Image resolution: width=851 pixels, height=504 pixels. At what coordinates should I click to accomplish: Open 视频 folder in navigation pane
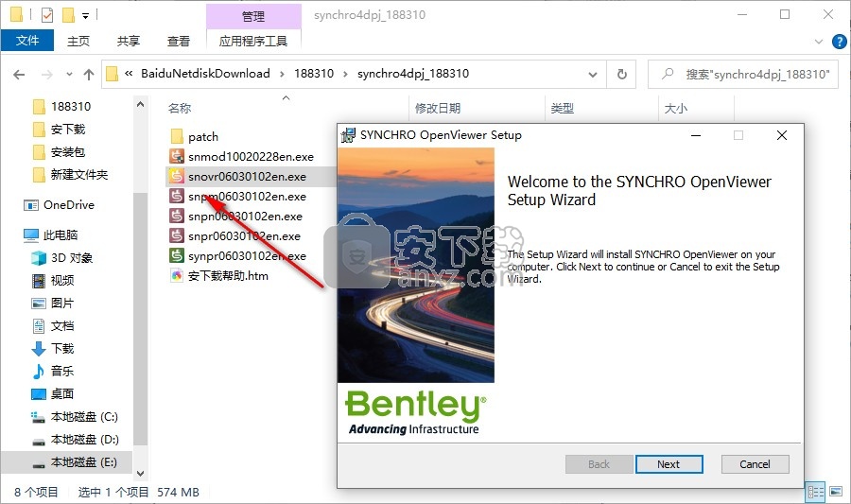[x=53, y=281]
